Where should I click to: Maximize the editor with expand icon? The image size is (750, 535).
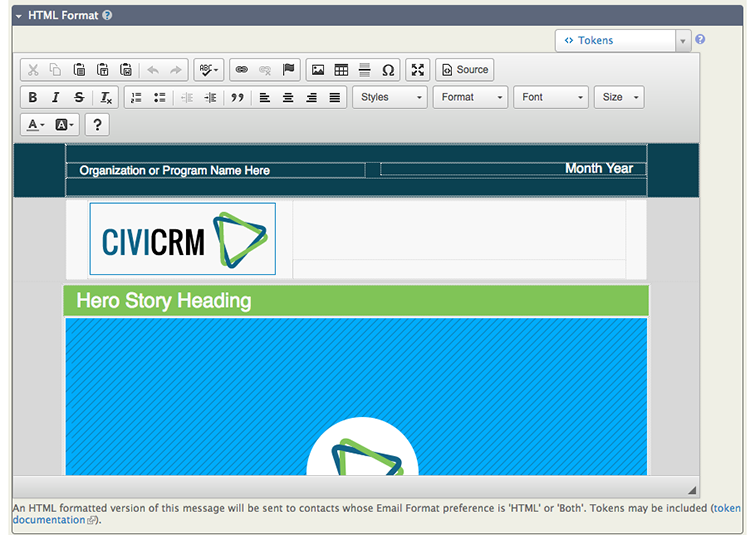(x=418, y=70)
